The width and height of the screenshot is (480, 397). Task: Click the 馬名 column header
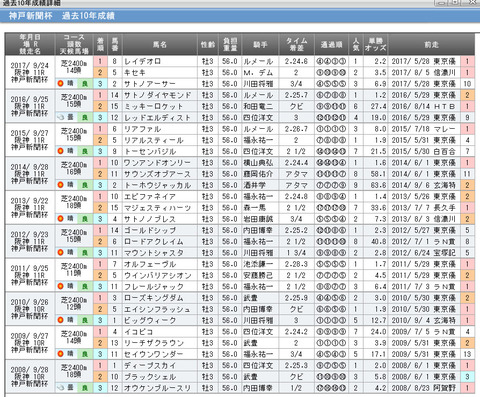coord(160,44)
